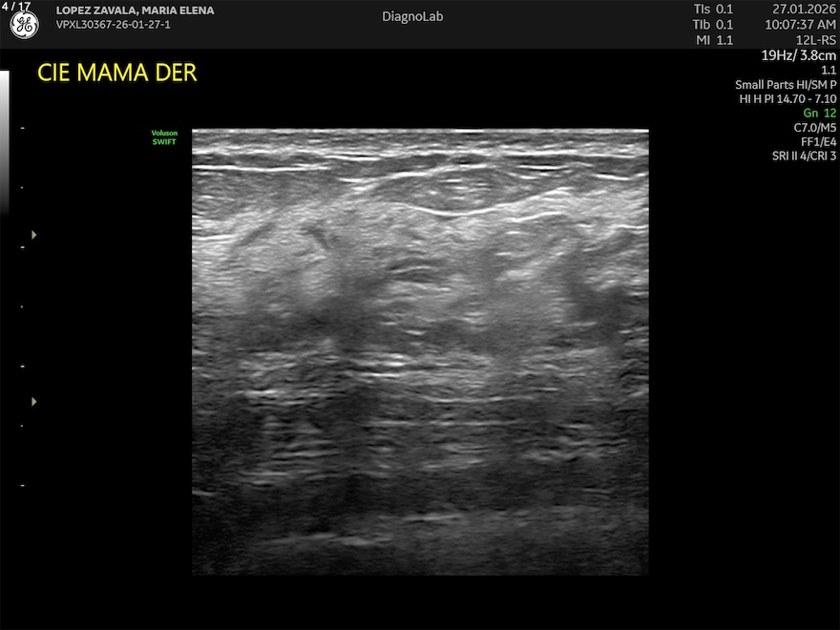This screenshot has height=630, width=840.
Task: Click the Small Parts HI/SM P preset
Action: point(786,85)
